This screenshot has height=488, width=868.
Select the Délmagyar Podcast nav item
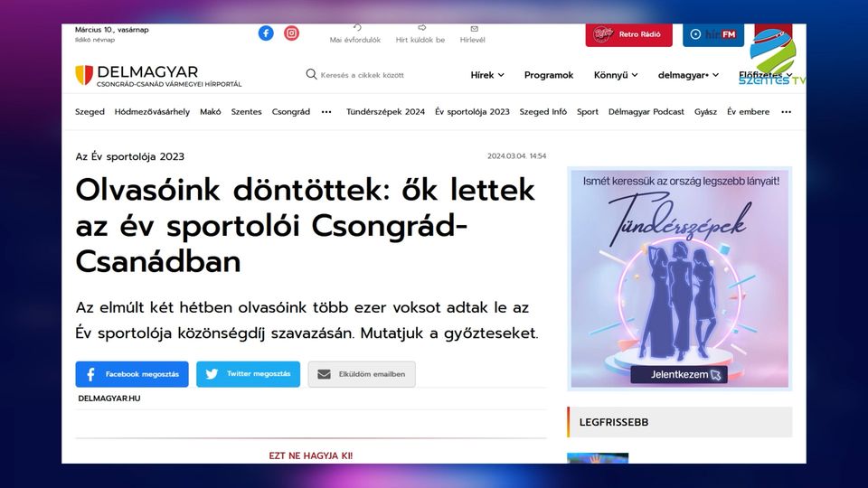[646, 112]
